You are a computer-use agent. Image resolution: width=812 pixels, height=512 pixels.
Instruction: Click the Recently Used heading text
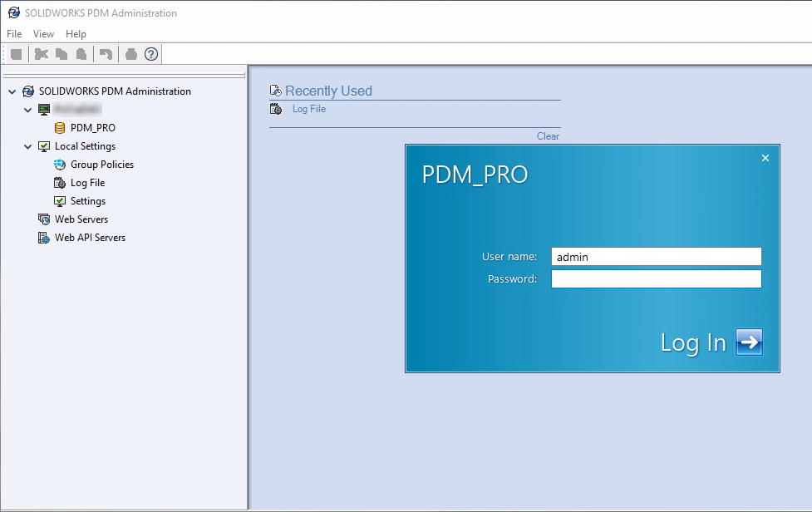(328, 91)
